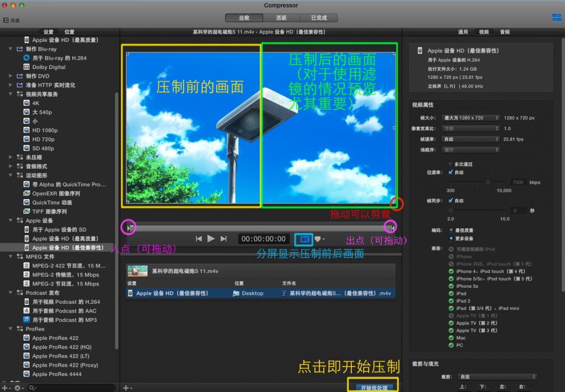
Task: Toggle the 位速率 自动 checkbox
Action: click(451, 172)
